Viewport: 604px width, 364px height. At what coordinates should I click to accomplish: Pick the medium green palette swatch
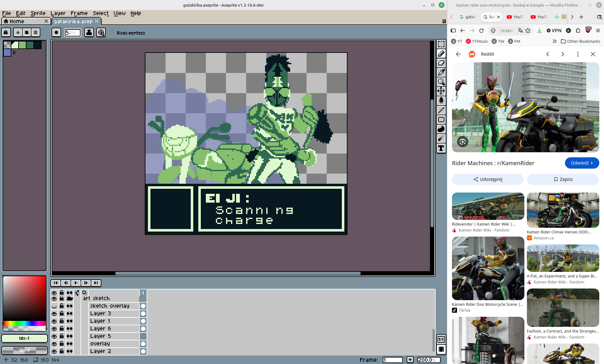[22, 45]
